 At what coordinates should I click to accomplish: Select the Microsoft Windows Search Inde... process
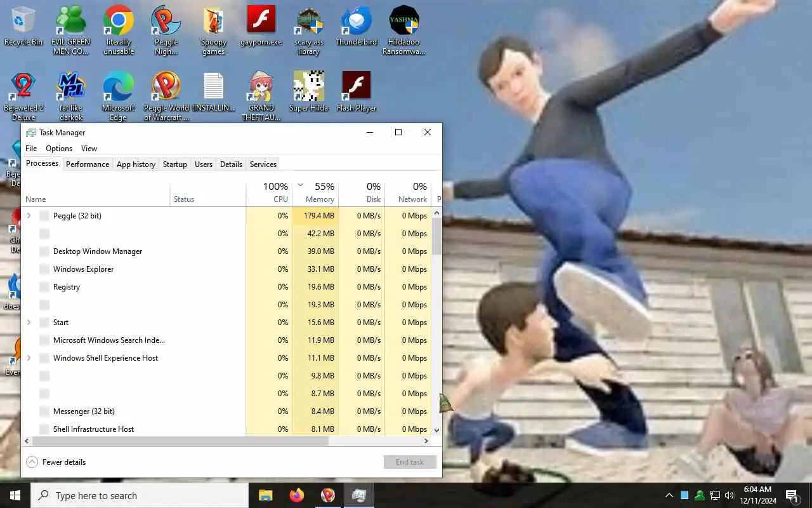point(226,340)
